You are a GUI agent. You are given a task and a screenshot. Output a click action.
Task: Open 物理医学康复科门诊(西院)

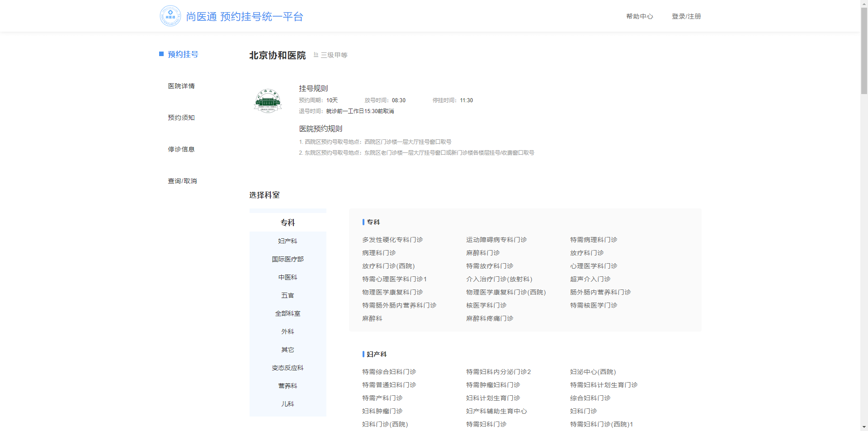(x=506, y=292)
